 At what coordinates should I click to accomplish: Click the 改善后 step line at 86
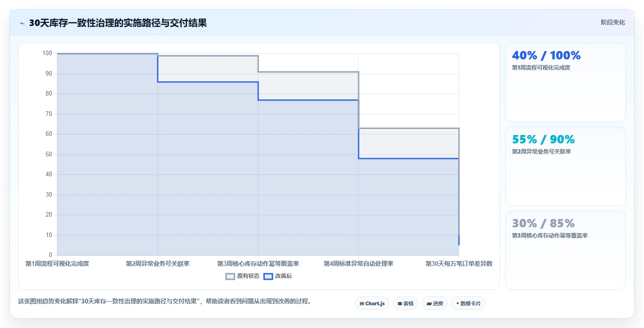click(x=208, y=82)
